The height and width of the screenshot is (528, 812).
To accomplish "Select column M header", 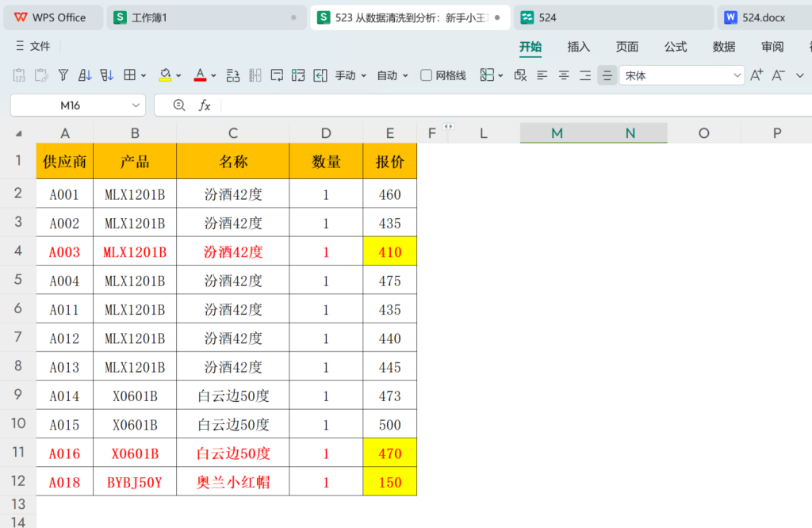I will pyautogui.click(x=557, y=133).
